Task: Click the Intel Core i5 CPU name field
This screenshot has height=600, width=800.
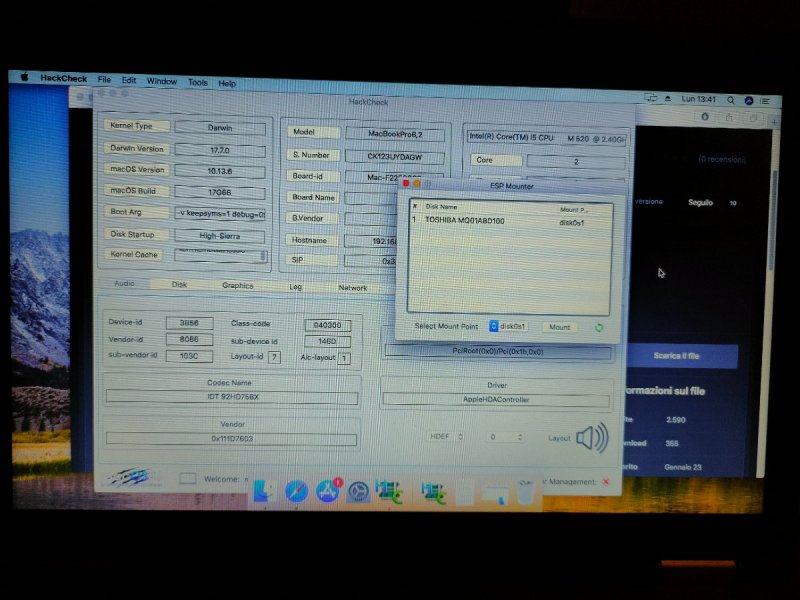Action: point(546,138)
